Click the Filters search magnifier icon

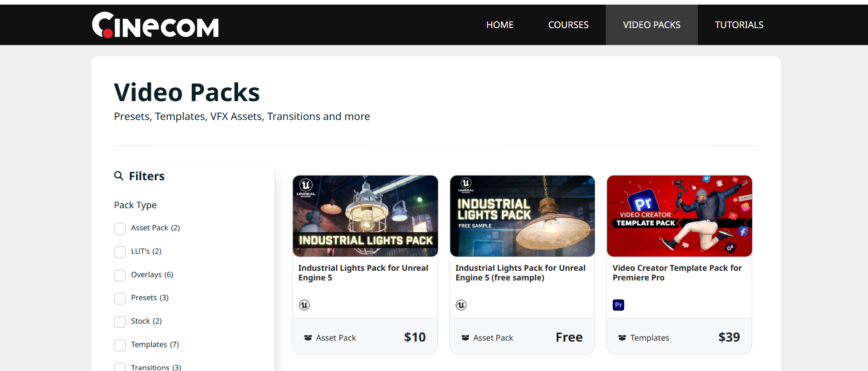point(119,176)
